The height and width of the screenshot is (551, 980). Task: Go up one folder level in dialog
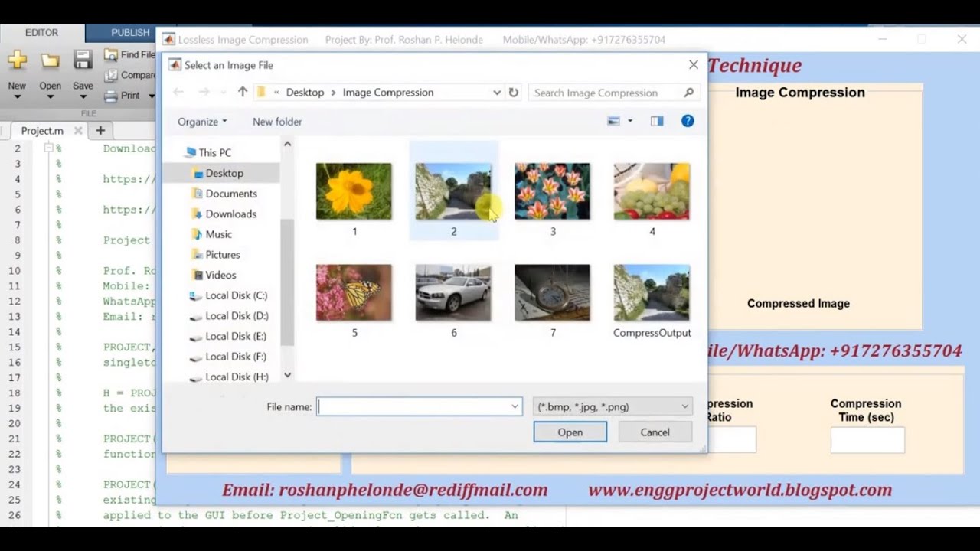tap(243, 92)
